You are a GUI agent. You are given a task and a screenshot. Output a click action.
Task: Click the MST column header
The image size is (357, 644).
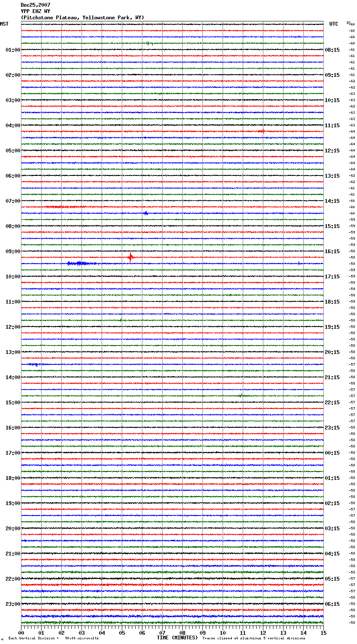[4, 24]
